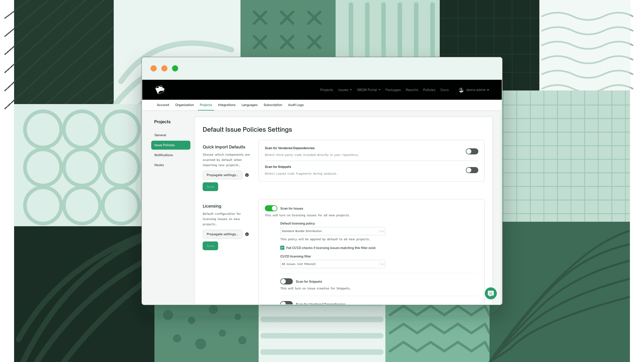Switch to the Languages tab
Image resolution: width=644 pixels, height=362 pixels.
click(x=250, y=105)
